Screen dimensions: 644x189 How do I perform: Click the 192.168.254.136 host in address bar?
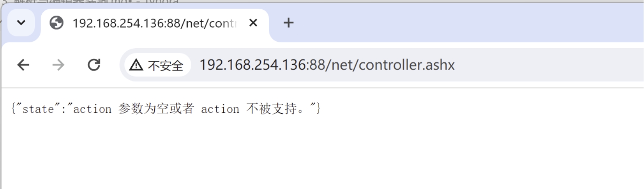tap(253, 65)
